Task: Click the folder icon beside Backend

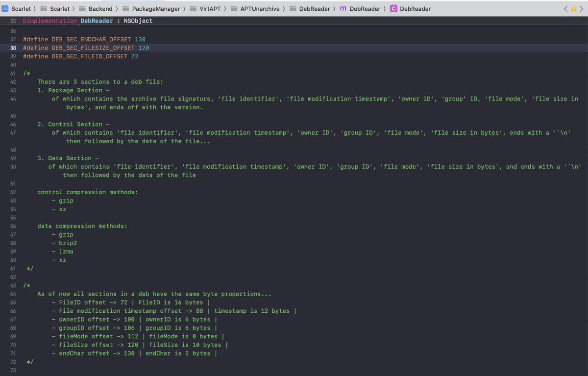Action: 82,8
